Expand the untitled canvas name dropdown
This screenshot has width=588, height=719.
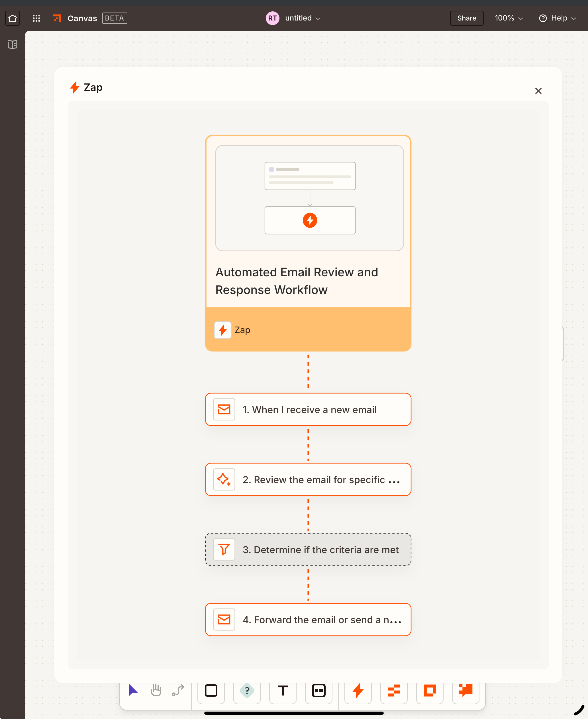pyautogui.click(x=303, y=18)
